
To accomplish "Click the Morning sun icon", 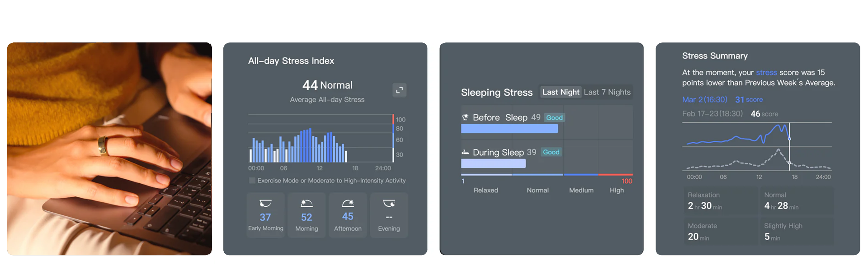I will click(x=307, y=204).
